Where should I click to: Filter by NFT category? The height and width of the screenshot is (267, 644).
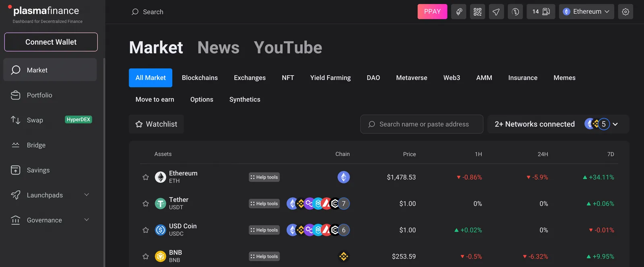(x=288, y=78)
